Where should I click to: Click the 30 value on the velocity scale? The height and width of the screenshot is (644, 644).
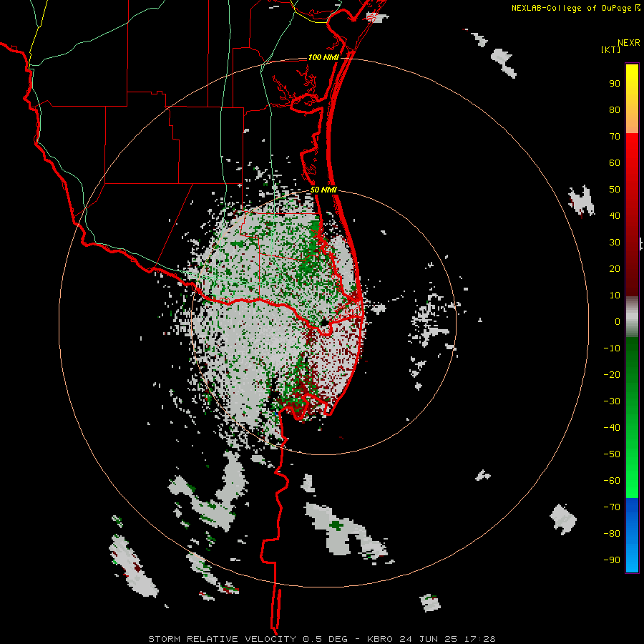click(615, 243)
